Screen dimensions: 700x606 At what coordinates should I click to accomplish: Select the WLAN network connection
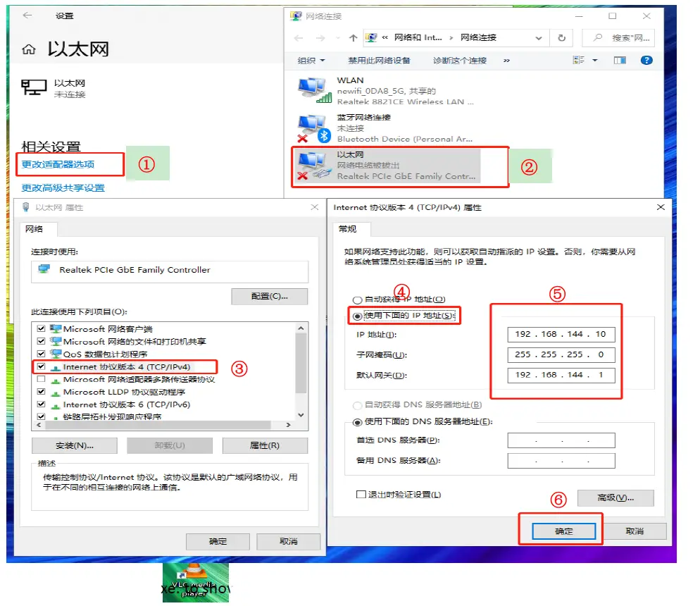point(386,91)
